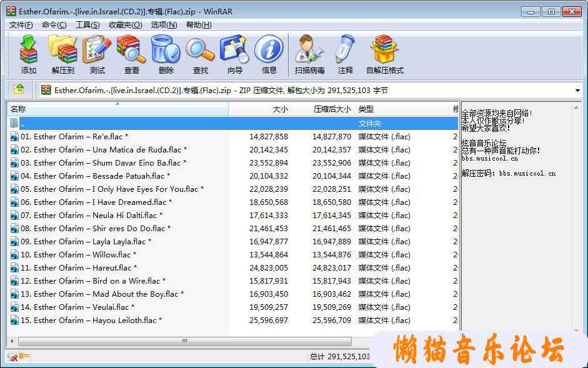Sort by Packed Size (压缩后大小) column header
This screenshot has height=368, width=588.
323,109
